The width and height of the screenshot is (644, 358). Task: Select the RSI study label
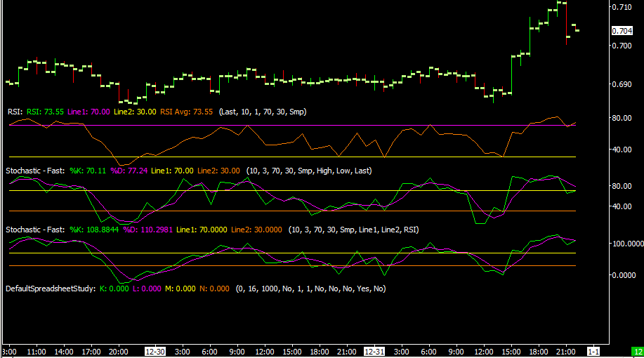pyautogui.click(x=15, y=112)
